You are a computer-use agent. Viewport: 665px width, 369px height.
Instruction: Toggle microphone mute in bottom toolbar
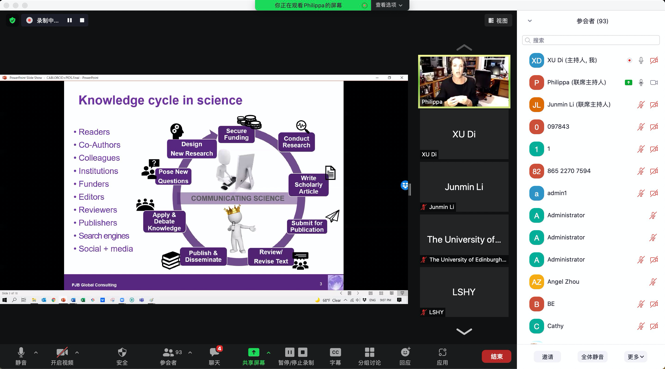pos(21,352)
